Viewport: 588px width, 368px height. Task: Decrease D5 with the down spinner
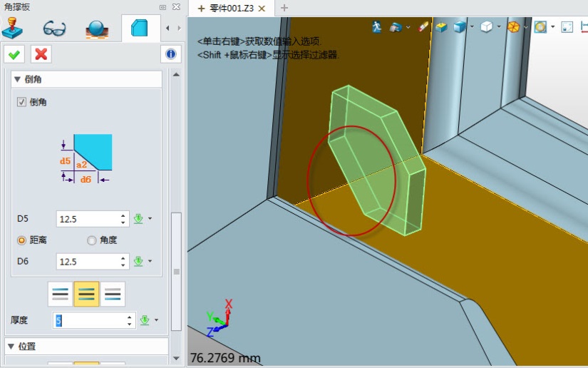[123, 223]
